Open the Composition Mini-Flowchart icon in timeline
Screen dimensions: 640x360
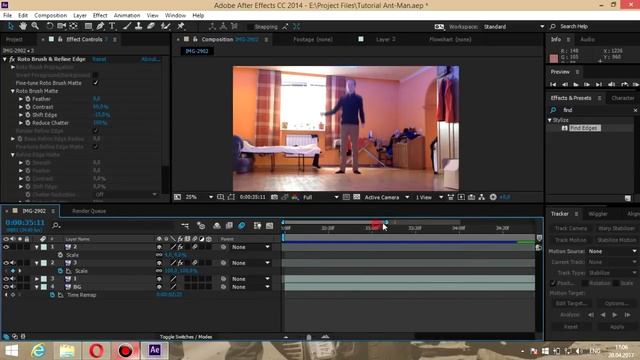[x=185, y=225]
